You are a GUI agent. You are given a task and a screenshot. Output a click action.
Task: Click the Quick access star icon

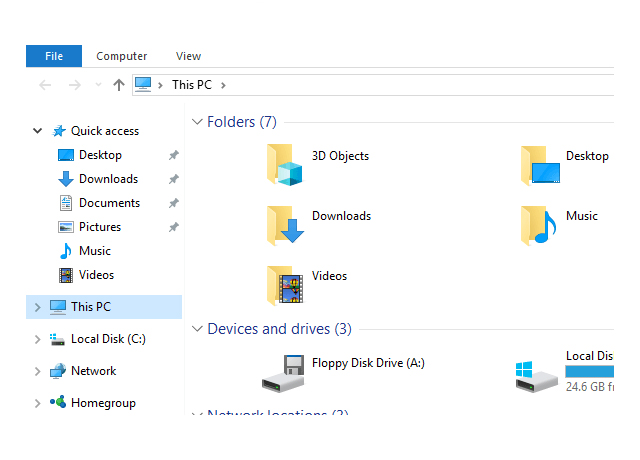[59, 131]
